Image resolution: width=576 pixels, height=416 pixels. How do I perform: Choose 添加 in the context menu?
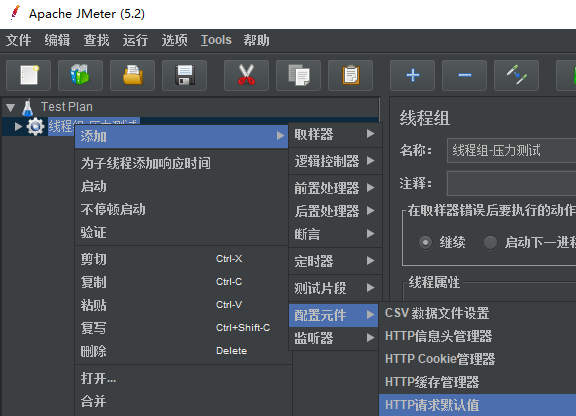(x=181, y=136)
